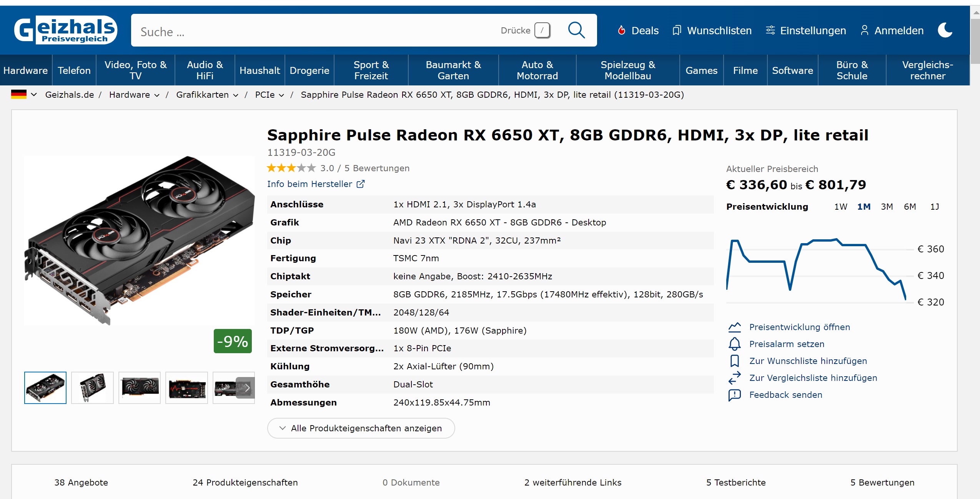Click the magnifier search icon

tap(576, 30)
